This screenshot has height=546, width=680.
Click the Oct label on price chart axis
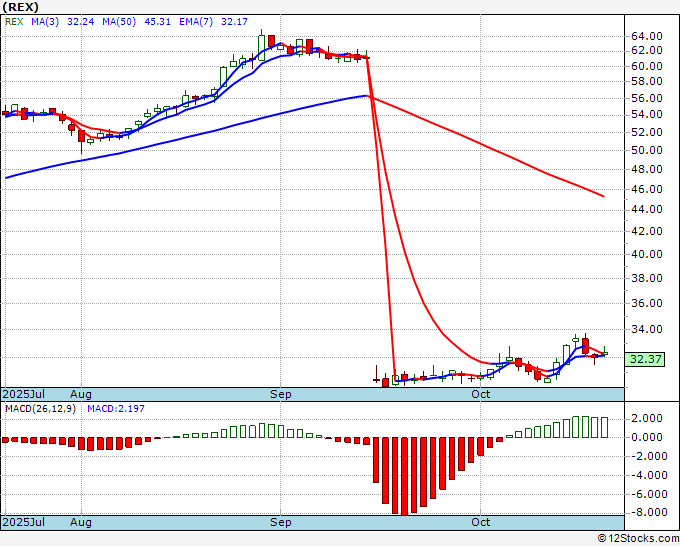tap(481, 394)
